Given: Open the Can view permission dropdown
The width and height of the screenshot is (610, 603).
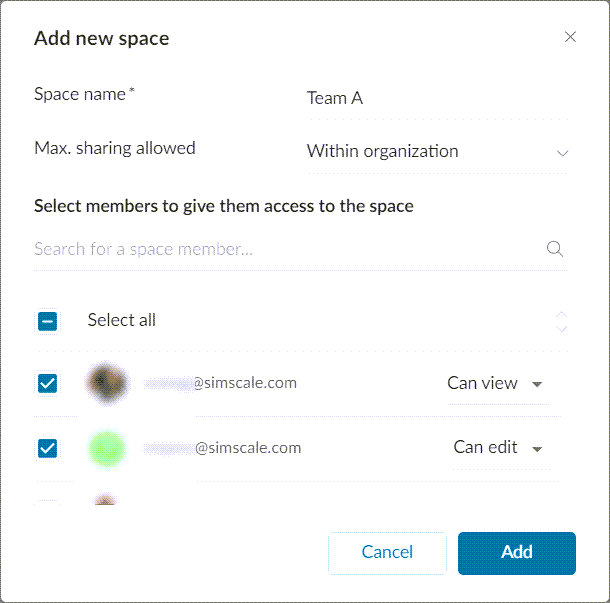Looking at the screenshot, I should pyautogui.click(x=496, y=384).
